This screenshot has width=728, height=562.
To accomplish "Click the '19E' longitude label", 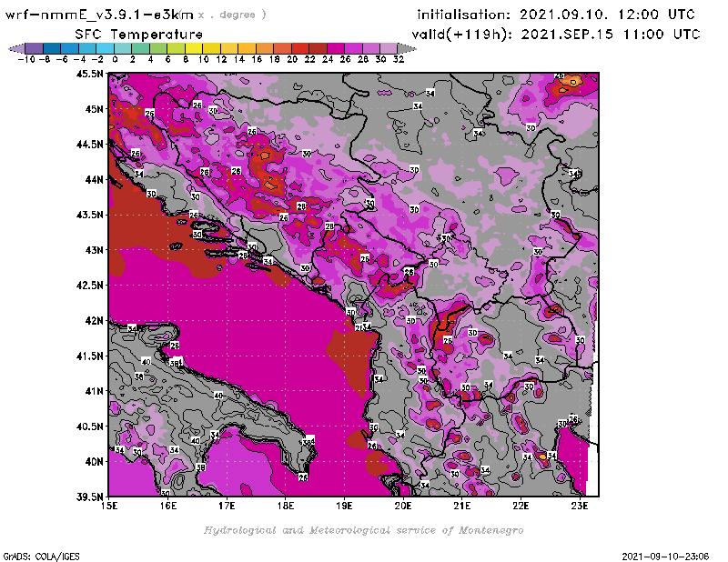I will tap(345, 506).
